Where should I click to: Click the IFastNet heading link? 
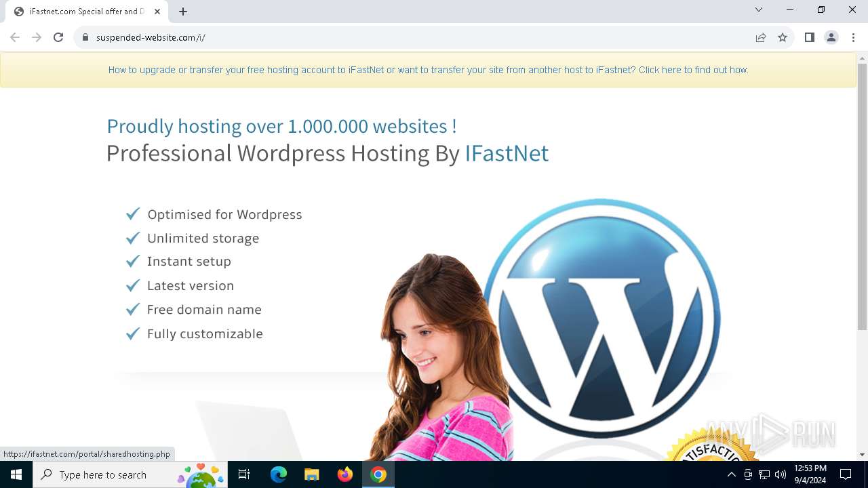point(507,153)
